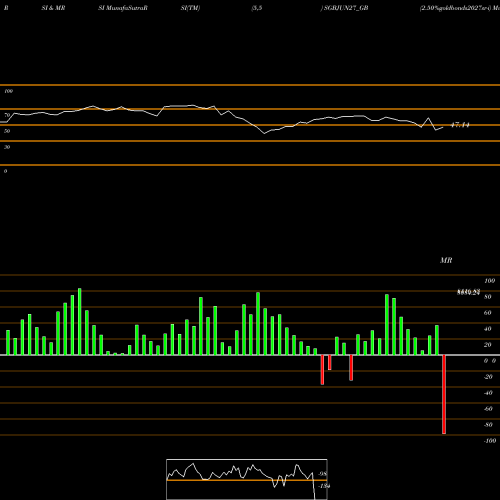This screenshot has width=500, height=500.
Task: Click the ')SGBJUN27_GB' symbol text
Action: pyautogui.click(x=345, y=8)
